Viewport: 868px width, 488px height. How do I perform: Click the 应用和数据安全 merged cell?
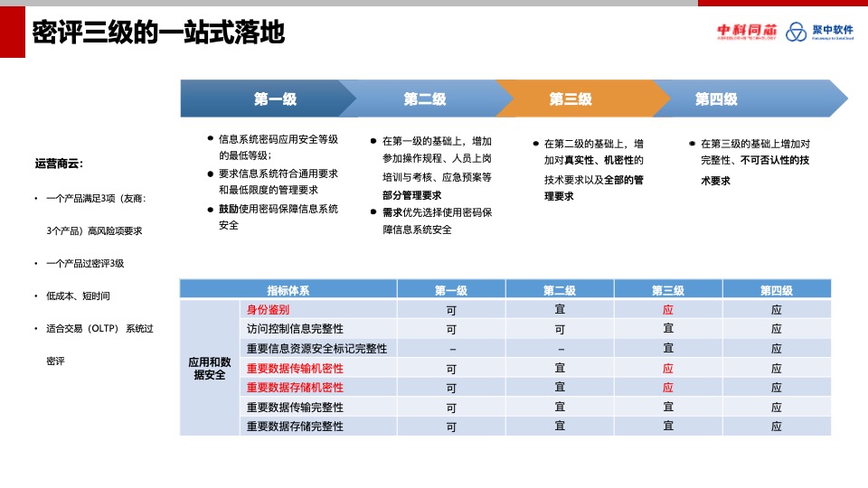[209, 369]
